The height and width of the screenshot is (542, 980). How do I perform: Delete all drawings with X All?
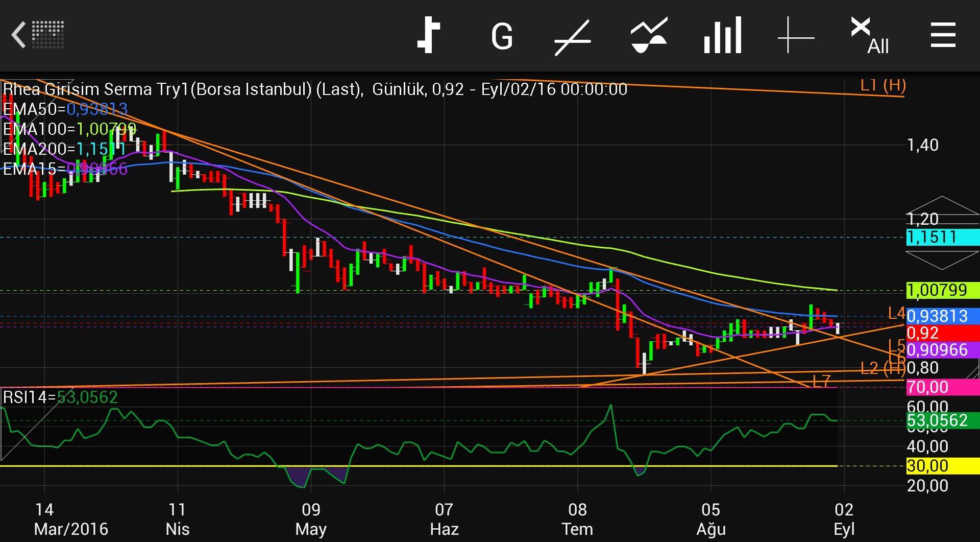click(x=869, y=35)
